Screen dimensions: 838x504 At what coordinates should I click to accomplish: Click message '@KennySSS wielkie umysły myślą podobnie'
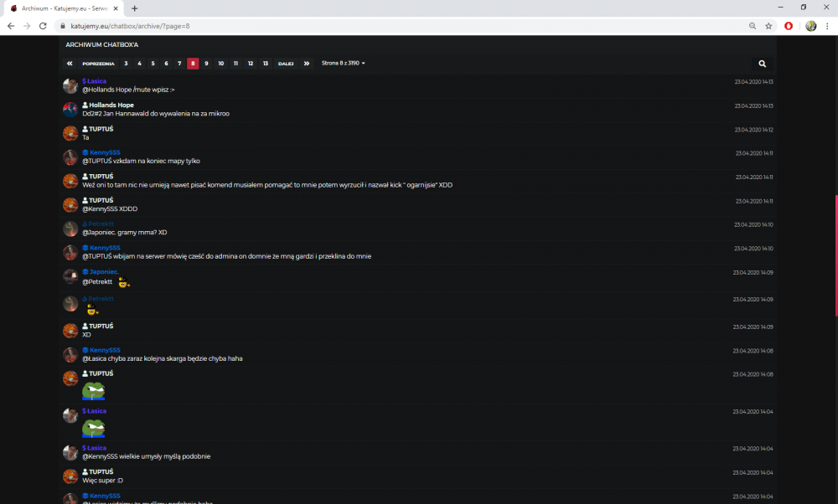click(x=147, y=456)
